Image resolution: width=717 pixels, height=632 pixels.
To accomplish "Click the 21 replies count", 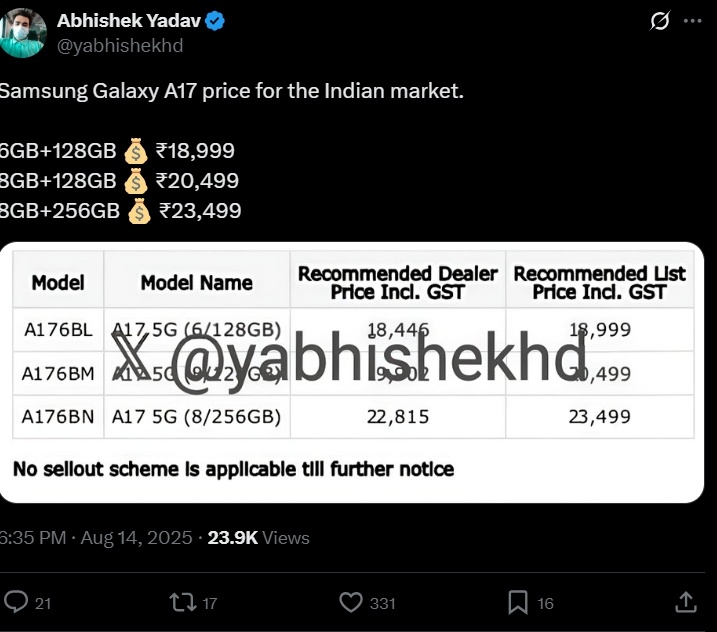I will (x=43, y=603).
